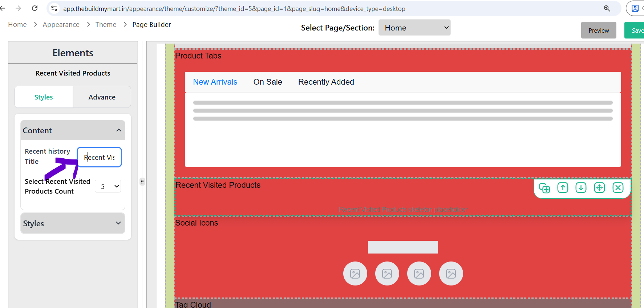Image resolution: width=644 pixels, height=308 pixels.
Task: Select the Product Tabs section heading
Action: [198, 56]
